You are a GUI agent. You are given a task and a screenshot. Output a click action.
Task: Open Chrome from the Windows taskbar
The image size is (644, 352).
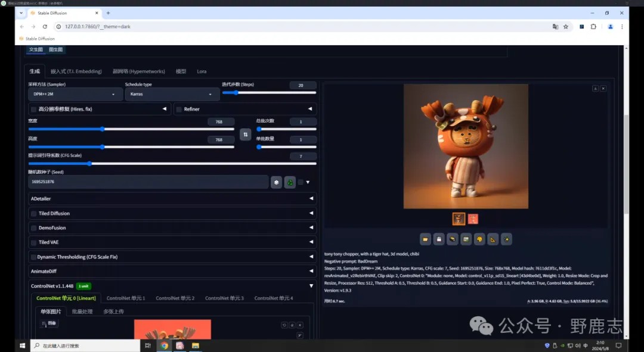pos(165,345)
